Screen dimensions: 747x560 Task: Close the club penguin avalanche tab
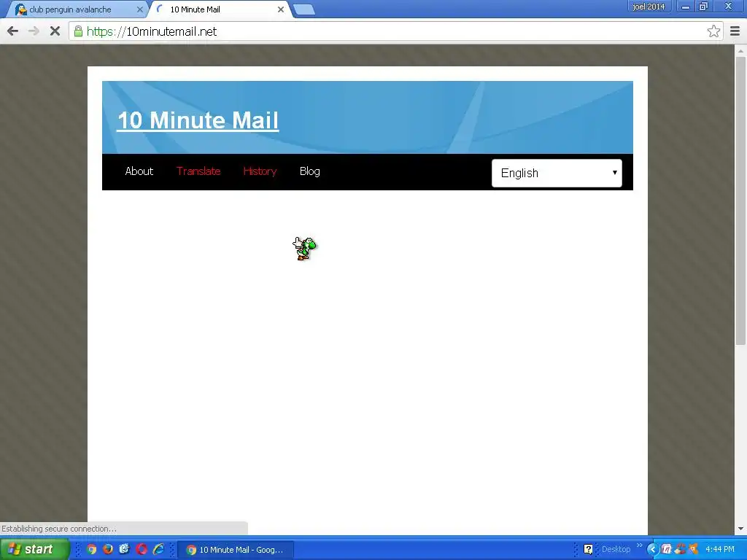[139, 9]
